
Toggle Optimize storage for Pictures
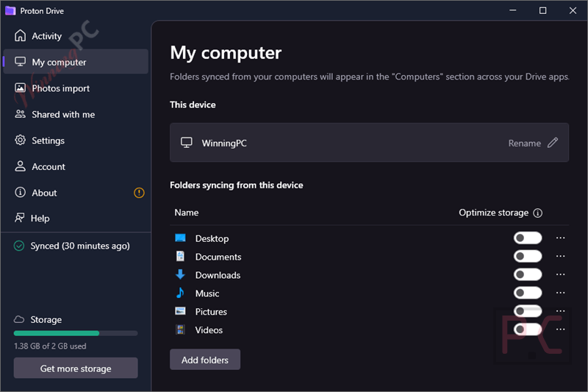click(528, 311)
